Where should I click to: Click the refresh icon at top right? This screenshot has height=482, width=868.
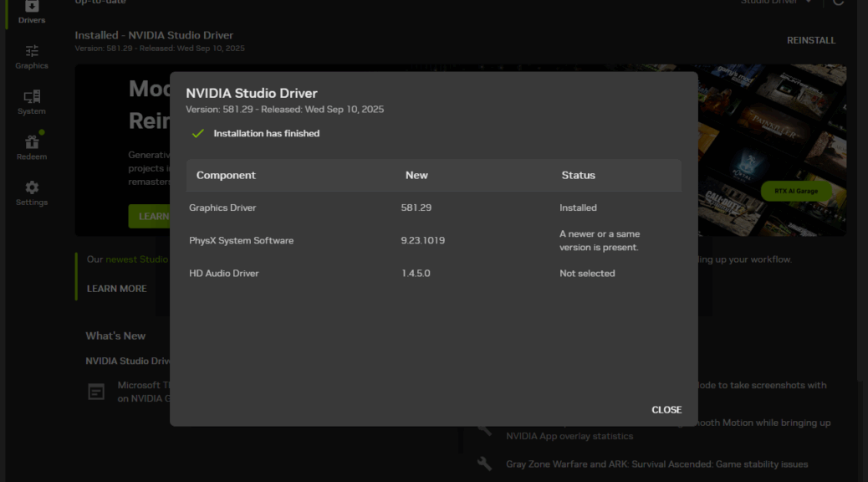tap(838, 3)
